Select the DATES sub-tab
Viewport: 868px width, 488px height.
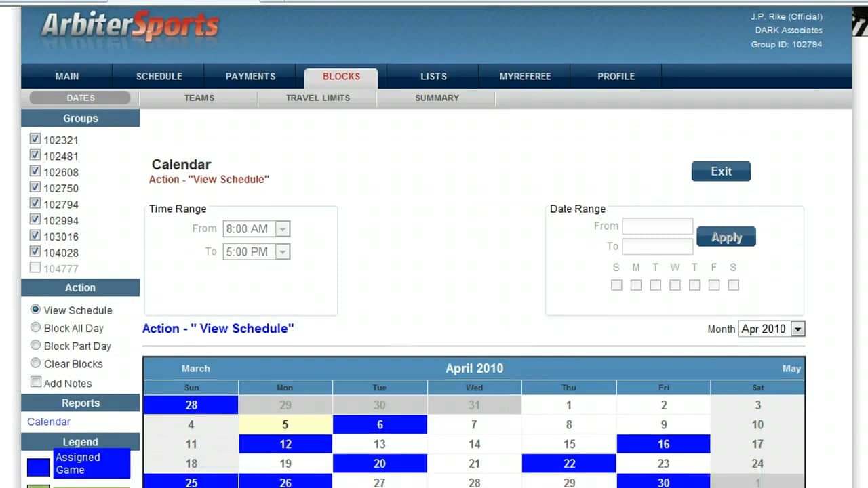[81, 98]
